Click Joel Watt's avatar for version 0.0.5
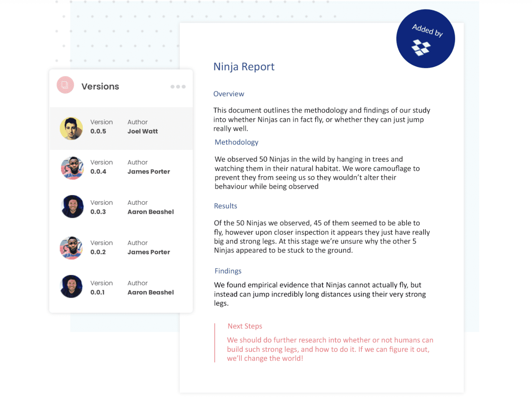The width and height of the screenshot is (532, 400). [72, 128]
